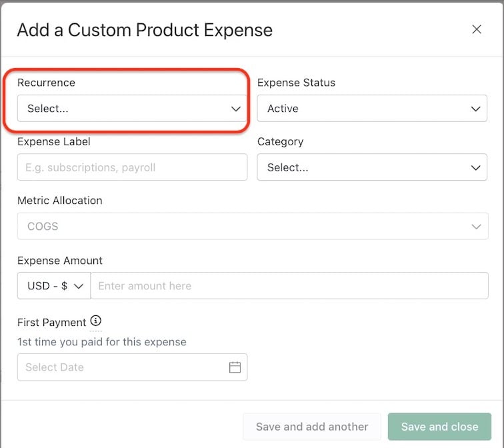This screenshot has width=504, height=448.
Task: Click the 'Metric Allocation' label
Action: click(x=60, y=201)
